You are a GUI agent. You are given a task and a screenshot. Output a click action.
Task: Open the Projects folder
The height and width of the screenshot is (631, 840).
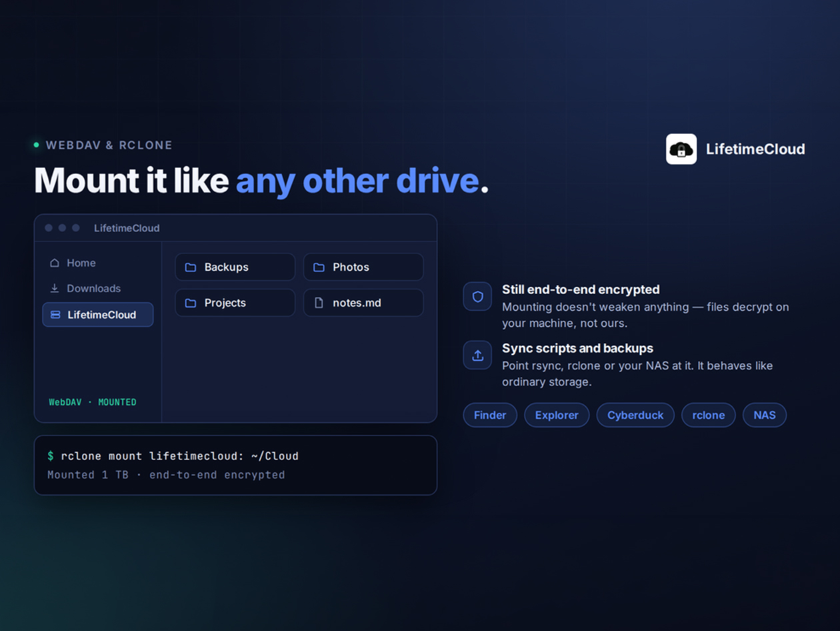pos(235,303)
